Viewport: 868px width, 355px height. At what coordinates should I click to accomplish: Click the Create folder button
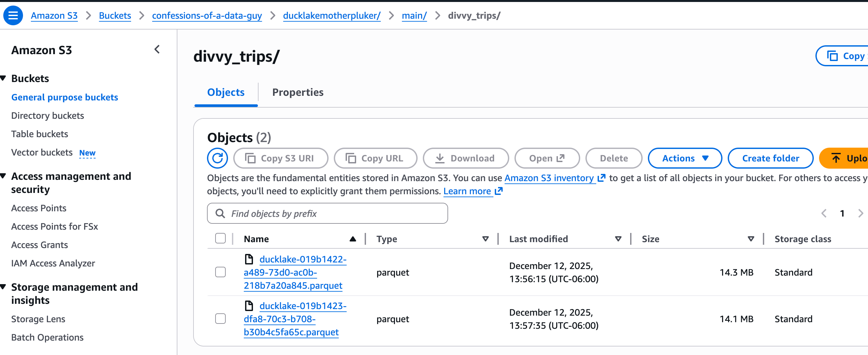tap(770, 158)
